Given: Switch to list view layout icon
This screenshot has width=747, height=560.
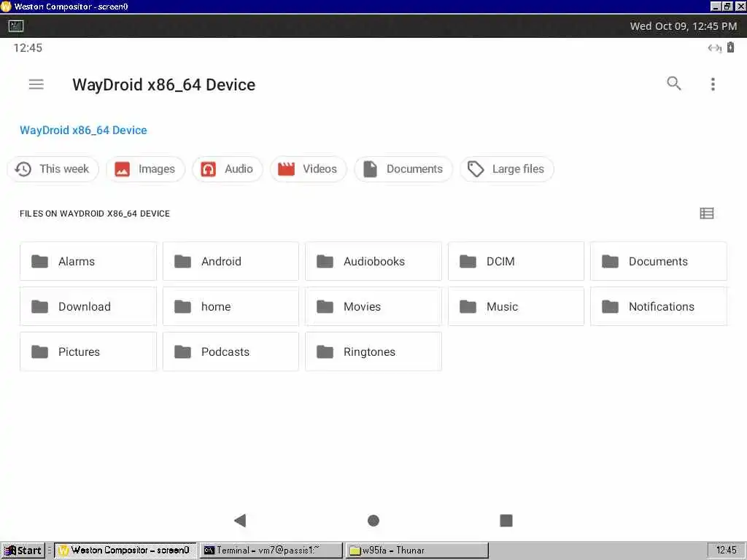Looking at the screenshot, I should point(706,214).
